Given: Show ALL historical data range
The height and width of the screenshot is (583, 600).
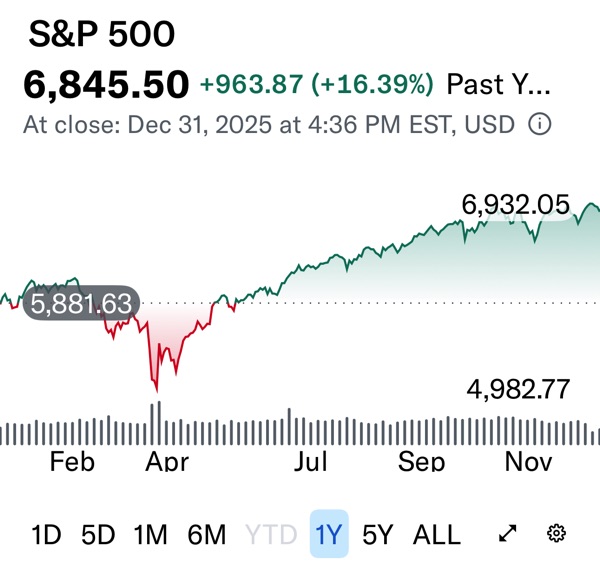Looking at the screenshot, I should [x=437, y=535].
